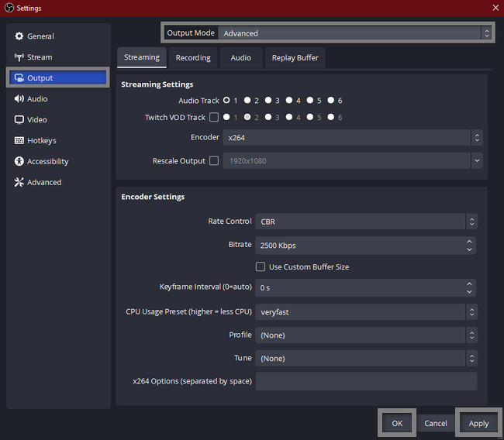Click the Video monitor icon
This screenshot has width=504, height=440.
click(19, 120)
